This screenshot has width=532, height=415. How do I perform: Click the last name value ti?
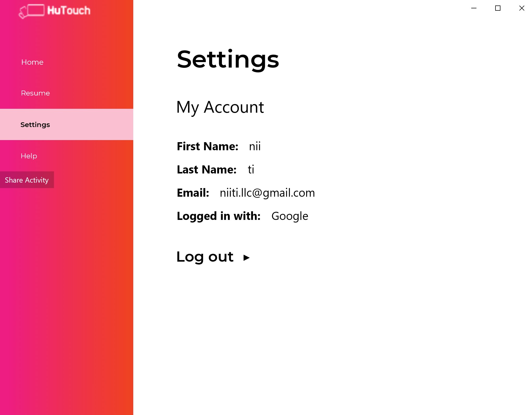[251, 170]
